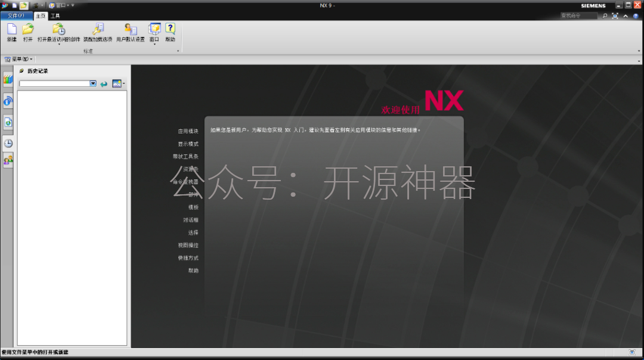This screenshot has width=644, height=360.
Task: Click the teal return arrow in History panel
Action: pos(104,83)
